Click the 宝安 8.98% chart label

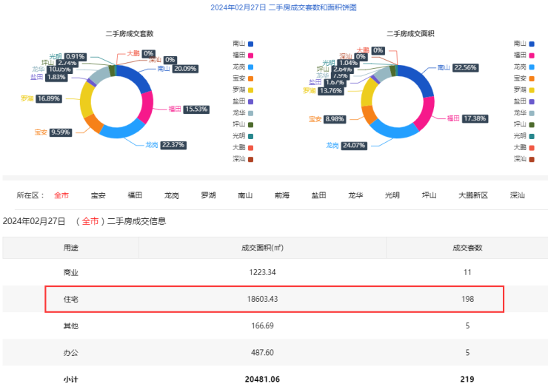tap(328, 119)
